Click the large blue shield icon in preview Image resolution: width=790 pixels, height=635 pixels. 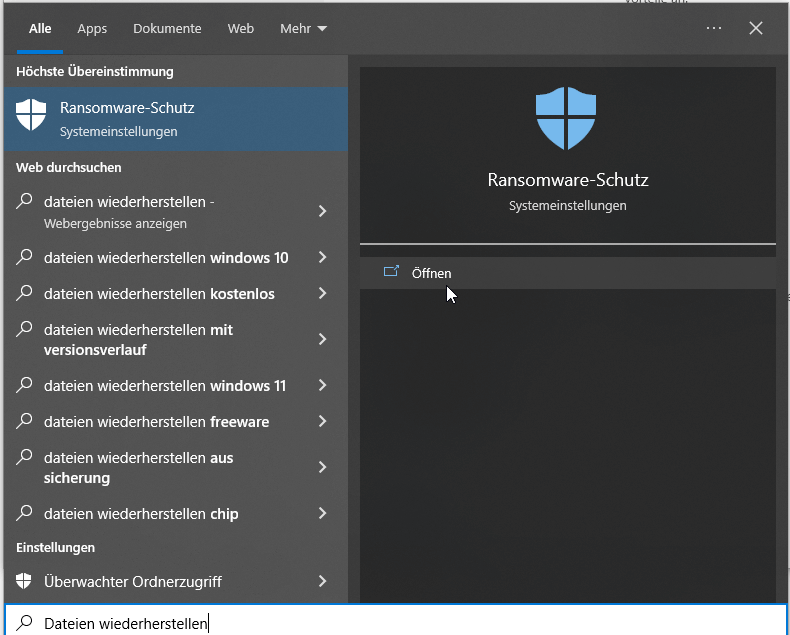pos(566,118)
